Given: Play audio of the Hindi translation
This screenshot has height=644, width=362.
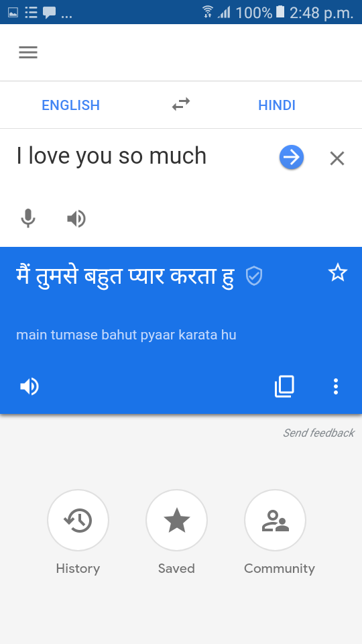Looking at the screenshot, I should (x=29, y=386).
